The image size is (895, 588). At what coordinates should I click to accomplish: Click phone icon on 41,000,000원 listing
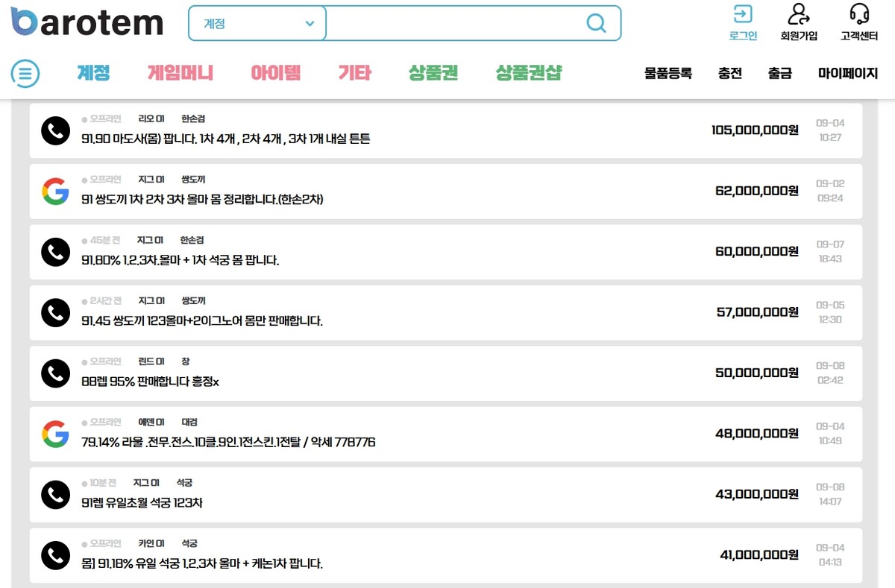coord(55,555)
